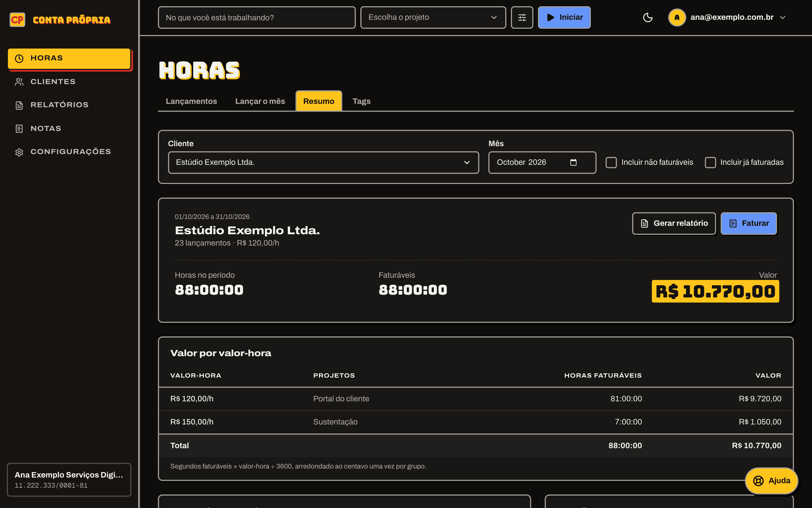Open the Tags tab

361,101
